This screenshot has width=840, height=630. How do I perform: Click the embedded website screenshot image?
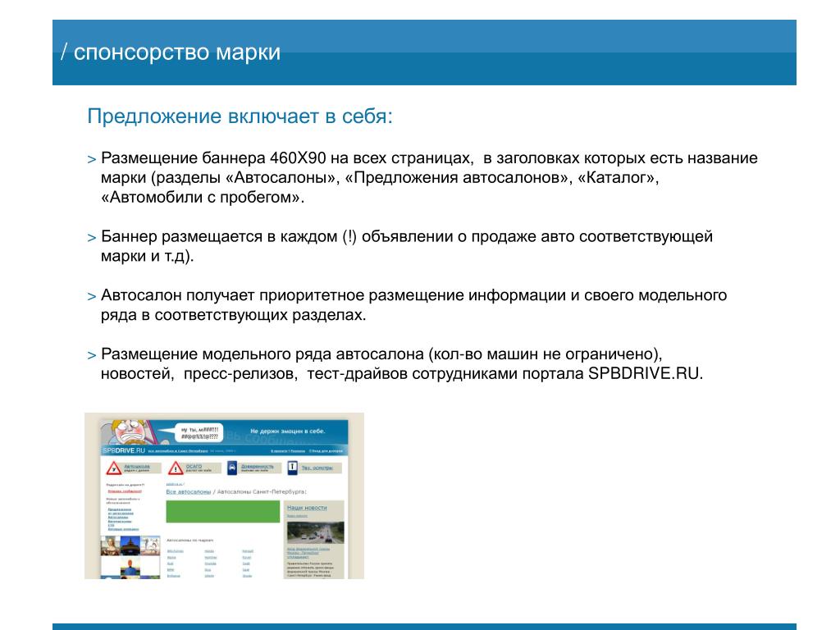coord(225,496)
